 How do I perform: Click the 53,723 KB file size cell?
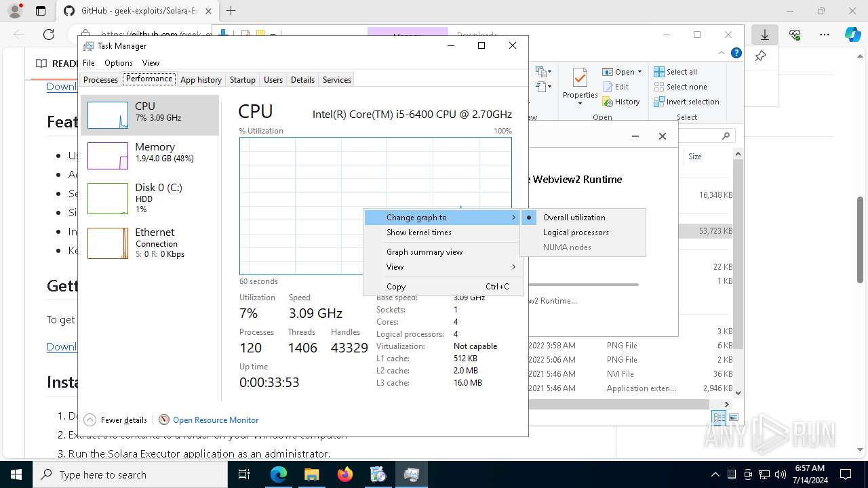pyautogui.click(x=715, y=231)
